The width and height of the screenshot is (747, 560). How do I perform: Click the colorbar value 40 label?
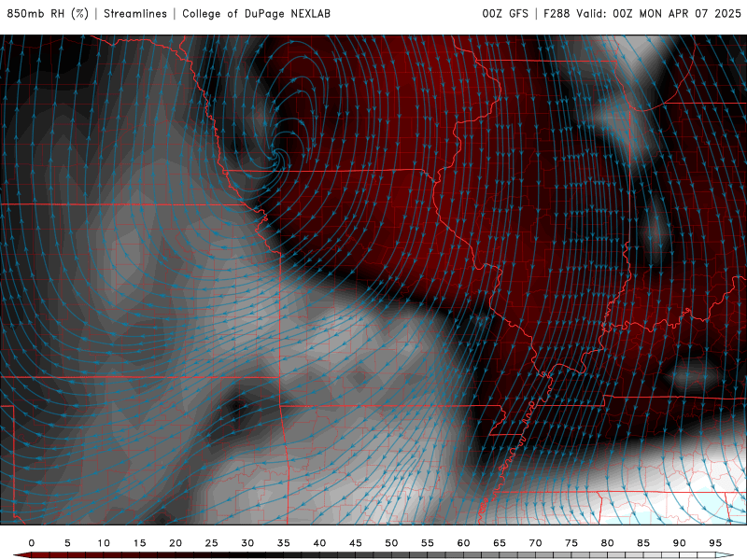pyautogui.click(x=319, y=543)
